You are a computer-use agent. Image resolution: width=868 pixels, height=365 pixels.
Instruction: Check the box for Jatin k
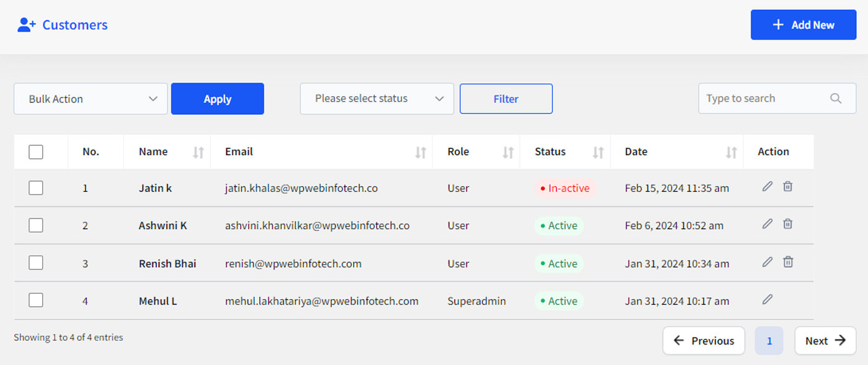pyautogui.click(x=36, y=187)
